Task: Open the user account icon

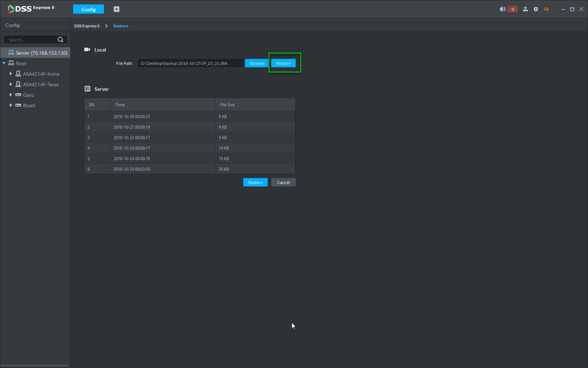Action: pos(525,9)
